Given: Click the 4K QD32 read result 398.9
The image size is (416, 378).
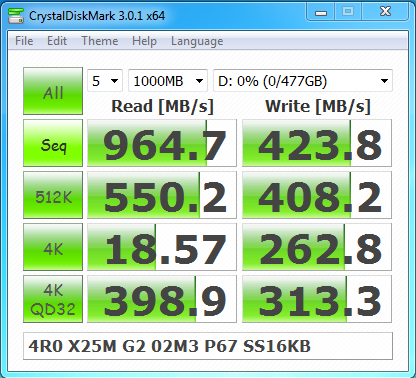Looking at the screenshot, I should 162,299.
